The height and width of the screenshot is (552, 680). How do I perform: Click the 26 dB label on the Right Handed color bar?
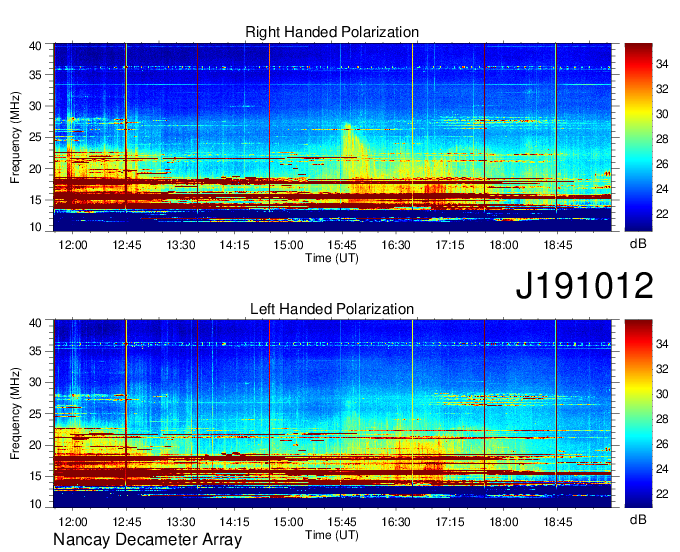tap(662, 164)
